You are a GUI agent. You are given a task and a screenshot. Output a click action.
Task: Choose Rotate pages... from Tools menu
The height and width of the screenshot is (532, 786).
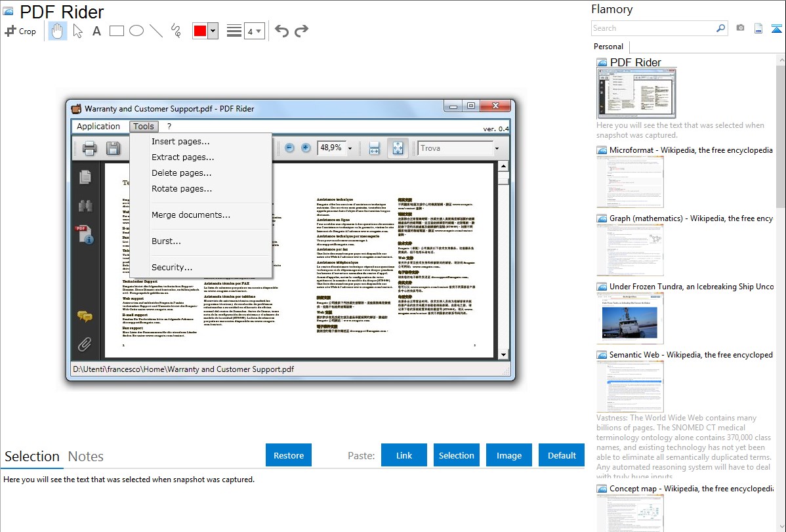[x=201, y=189]
